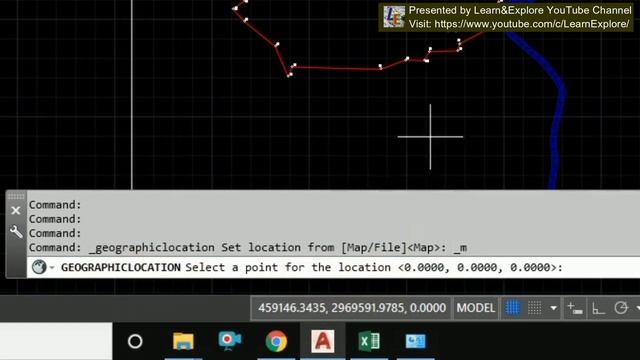Open command line customize wrench
640x360 pixels.
point(16,232)
